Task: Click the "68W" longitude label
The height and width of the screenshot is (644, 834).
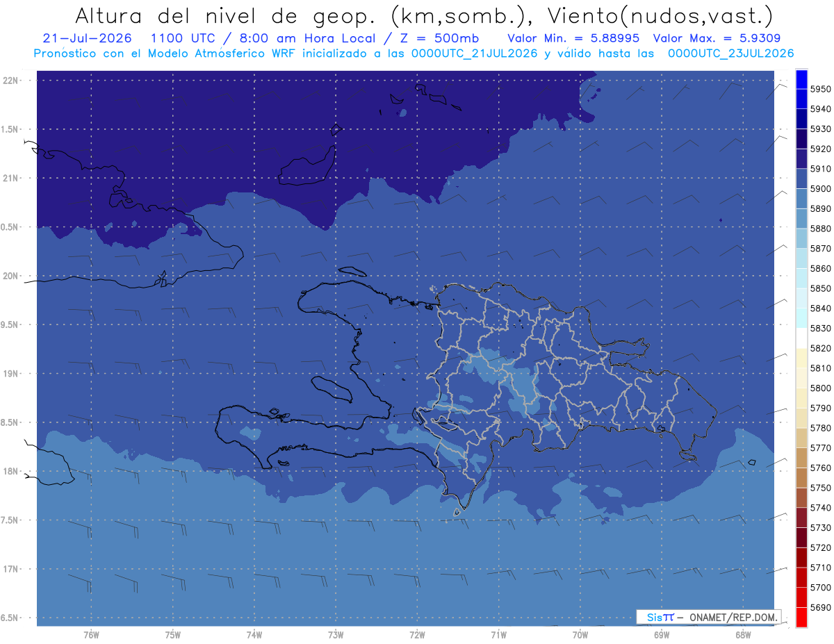Action: [743, 636]
